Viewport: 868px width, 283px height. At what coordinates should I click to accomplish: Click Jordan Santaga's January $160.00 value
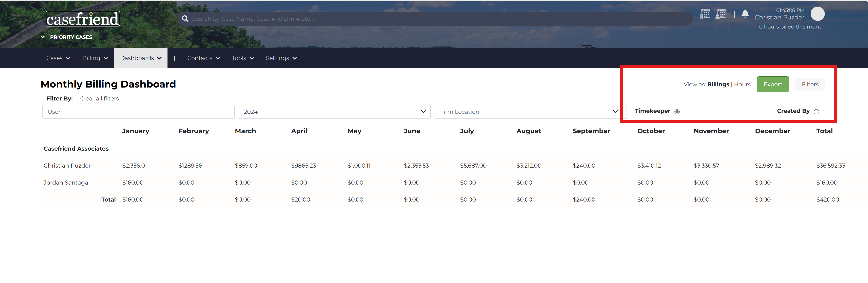133,183
